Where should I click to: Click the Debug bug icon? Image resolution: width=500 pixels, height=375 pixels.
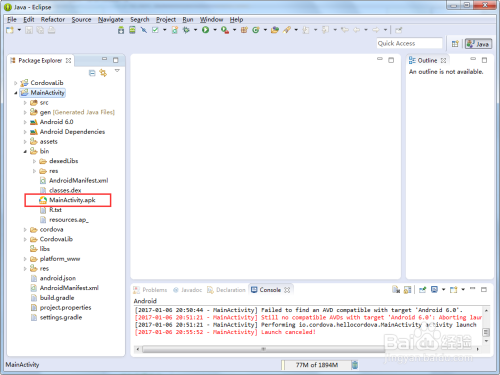[186, 30]
